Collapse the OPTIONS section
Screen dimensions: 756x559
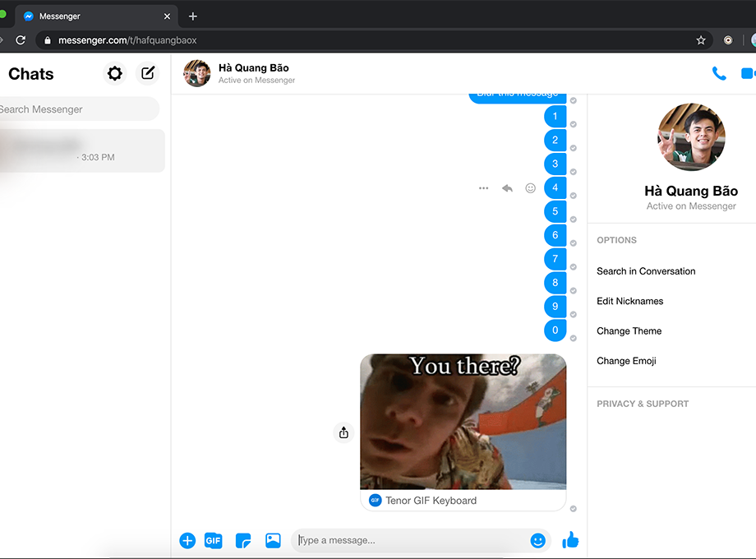pos(616,240)
